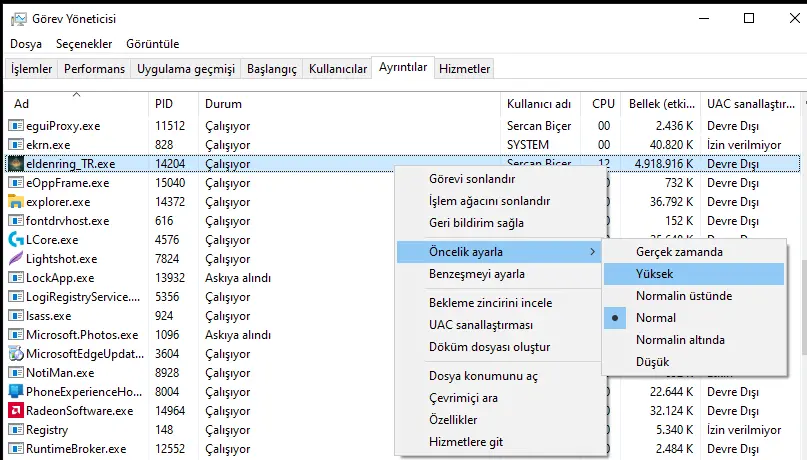
Task: Choose İşlem ağacını sonlandır
Action: [x=499, y=201]
